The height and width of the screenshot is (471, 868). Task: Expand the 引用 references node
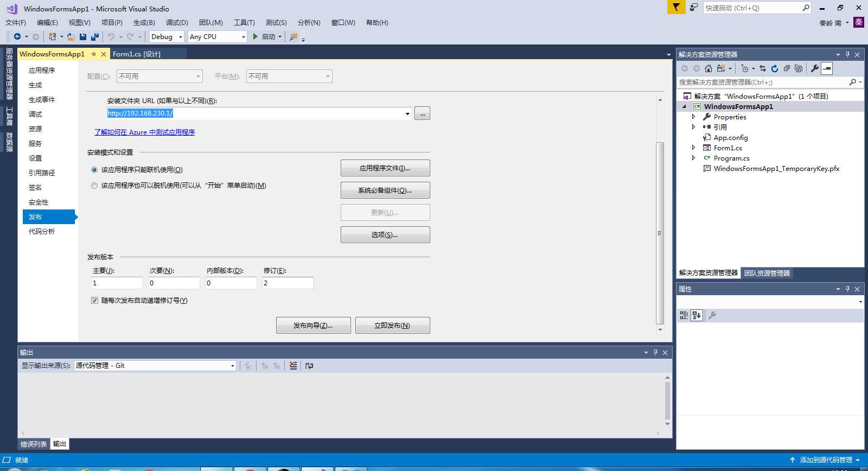click(x=693, y=127)
